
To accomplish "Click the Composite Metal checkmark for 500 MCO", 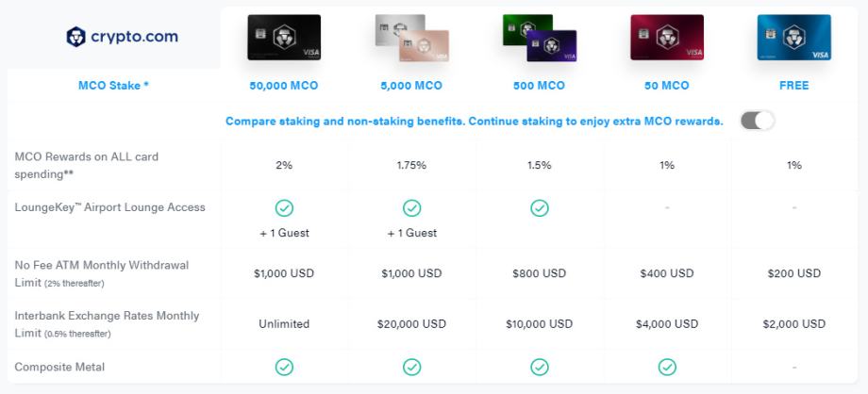I will tap(539, 367).
